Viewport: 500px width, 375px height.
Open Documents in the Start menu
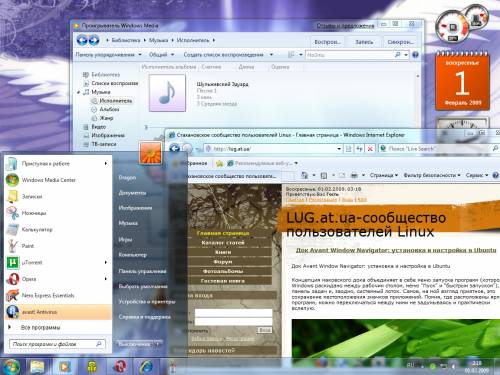point(132,193)
